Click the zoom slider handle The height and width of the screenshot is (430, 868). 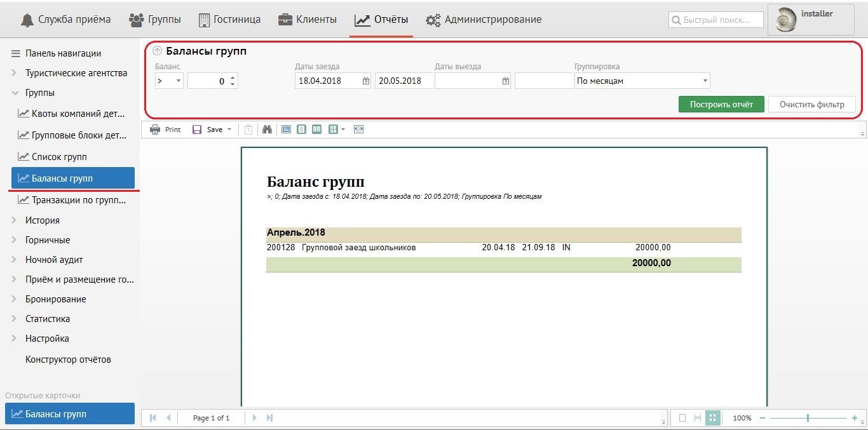pos(808,418)
